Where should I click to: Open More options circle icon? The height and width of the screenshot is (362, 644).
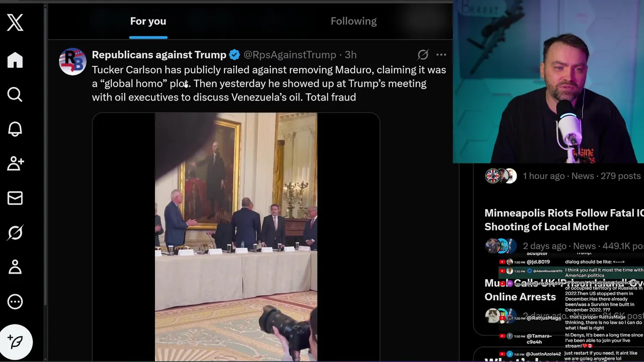tap(15, 302)
